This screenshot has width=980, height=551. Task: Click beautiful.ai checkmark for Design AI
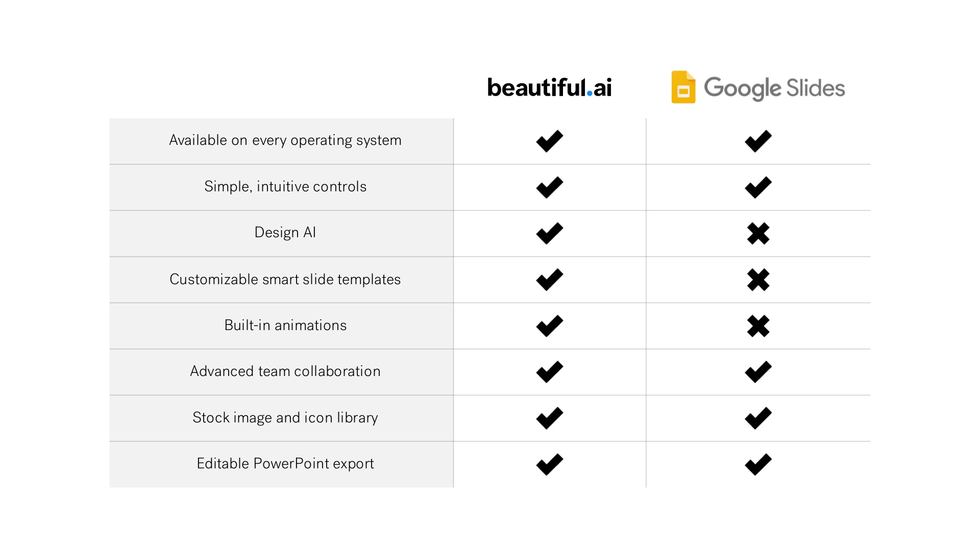tap(550, 233)
